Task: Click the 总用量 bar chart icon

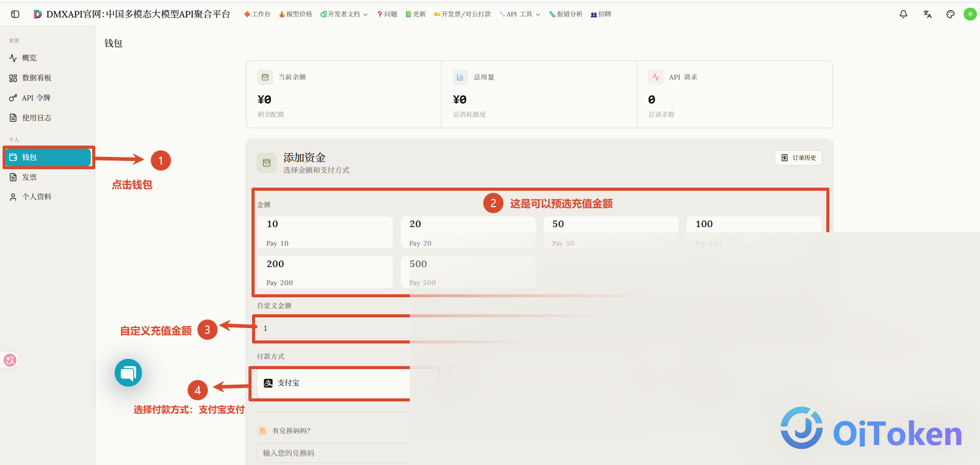Action: point(460,77)
